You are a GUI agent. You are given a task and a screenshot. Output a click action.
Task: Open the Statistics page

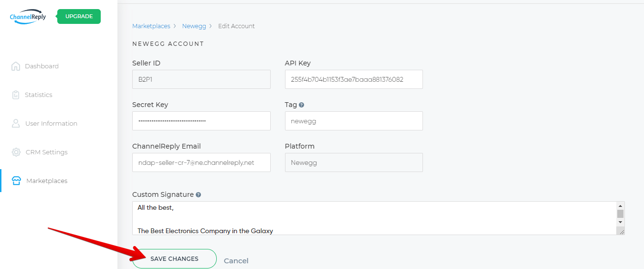point(39,95)
